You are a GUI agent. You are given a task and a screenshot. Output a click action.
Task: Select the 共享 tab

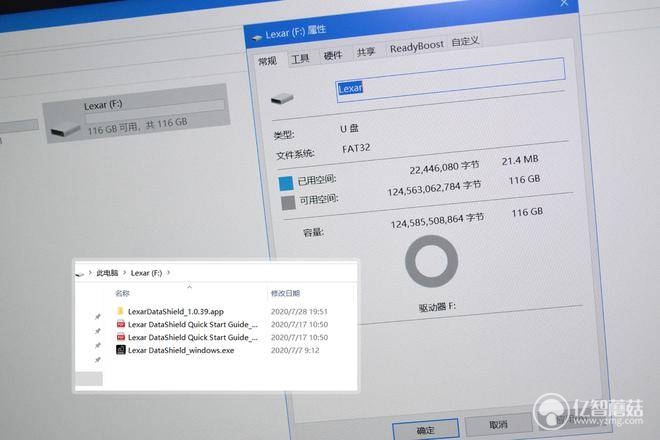point(365,52)
